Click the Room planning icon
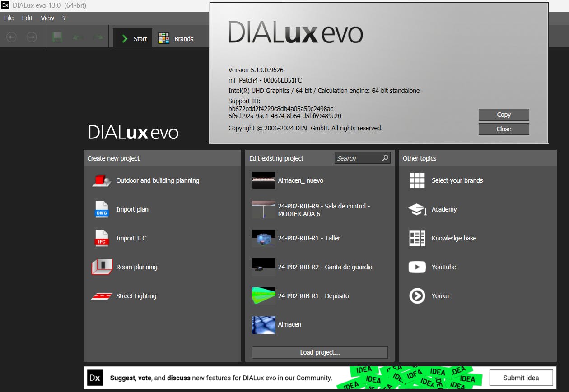Image resolution: width=569 pixels, height=392 pixels. coord(102,267)
